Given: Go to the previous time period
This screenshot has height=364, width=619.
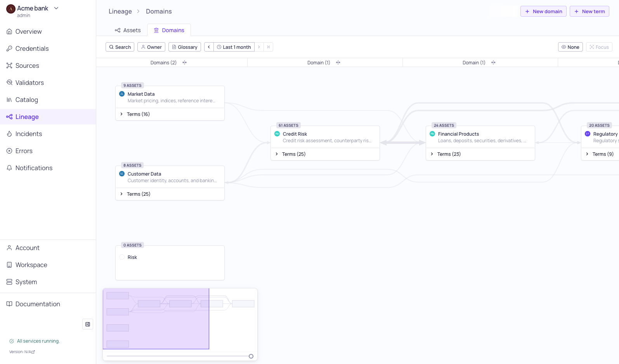Looking at the screenshot, I should click(x=209, y=47).
